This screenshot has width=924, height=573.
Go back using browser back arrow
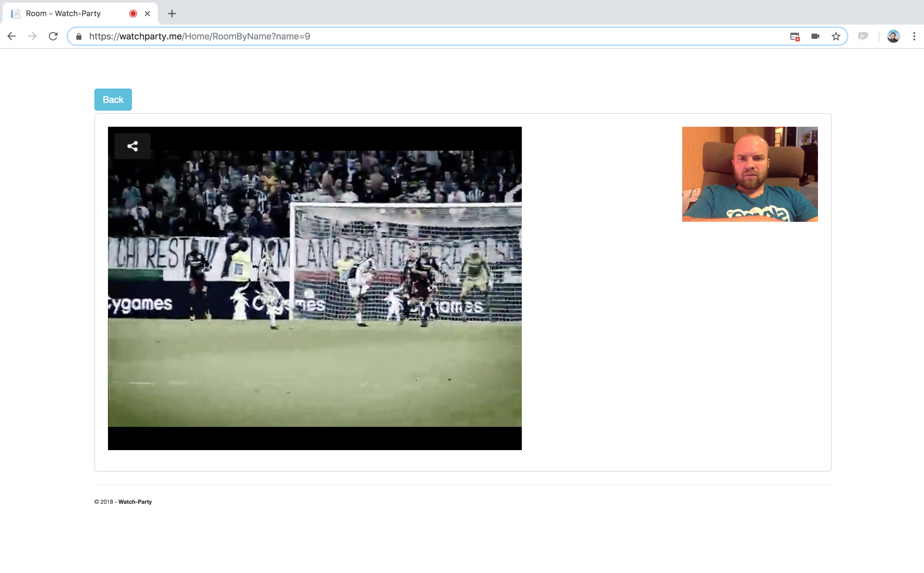(x=12, y=37)
